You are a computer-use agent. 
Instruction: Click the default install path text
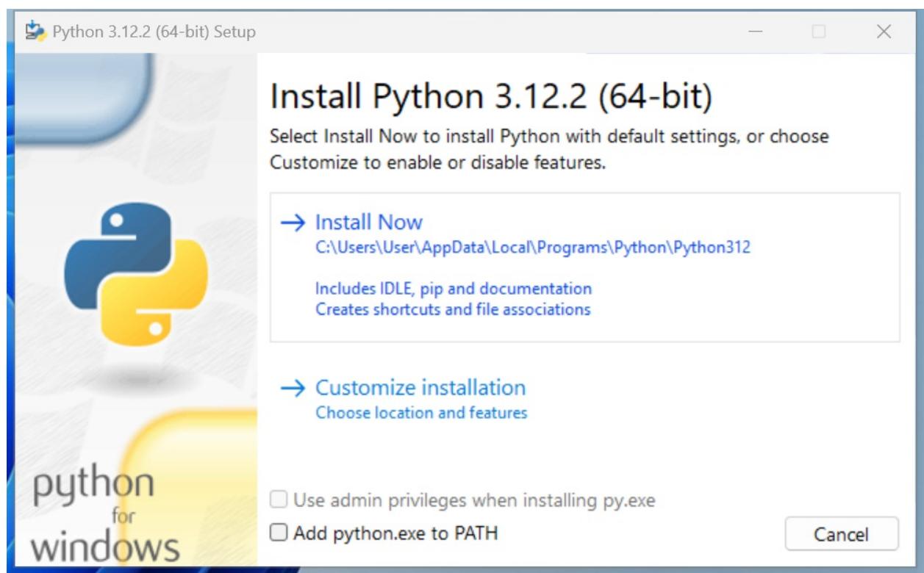tap(533, 248)
